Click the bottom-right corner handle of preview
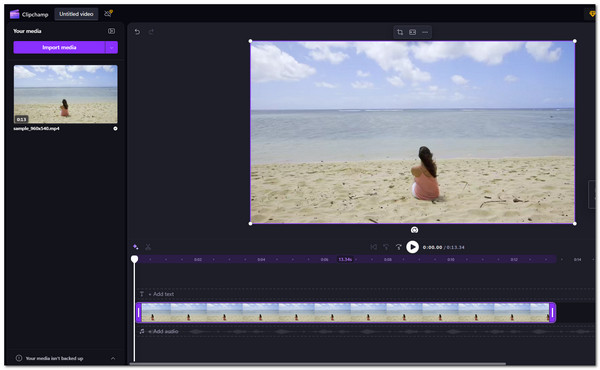This screenshot has height=370, width=600. tap(575, 223)
